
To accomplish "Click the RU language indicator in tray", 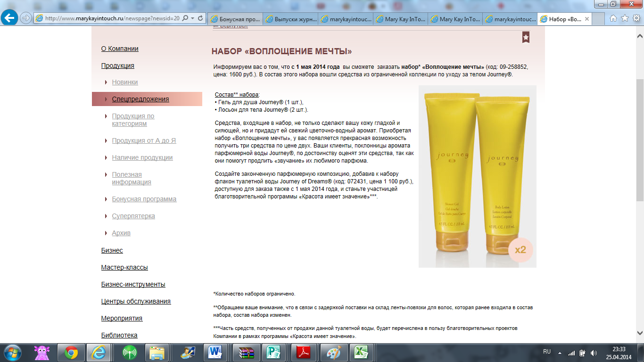I will click(547, 352).
